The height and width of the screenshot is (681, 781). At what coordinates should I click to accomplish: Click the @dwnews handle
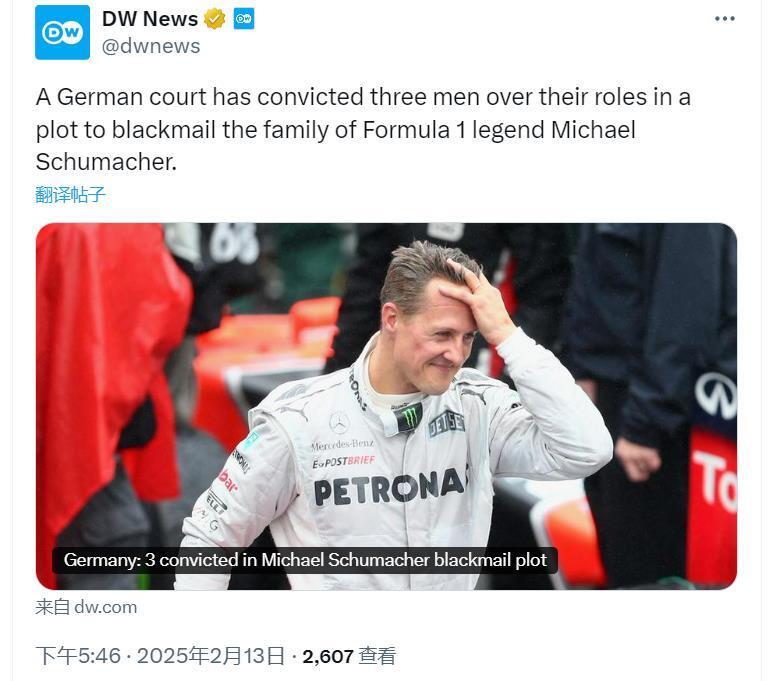(151, 46)
